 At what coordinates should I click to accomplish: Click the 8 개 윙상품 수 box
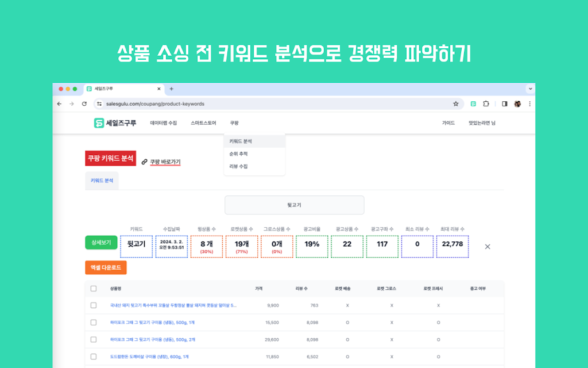click(207, 247)
